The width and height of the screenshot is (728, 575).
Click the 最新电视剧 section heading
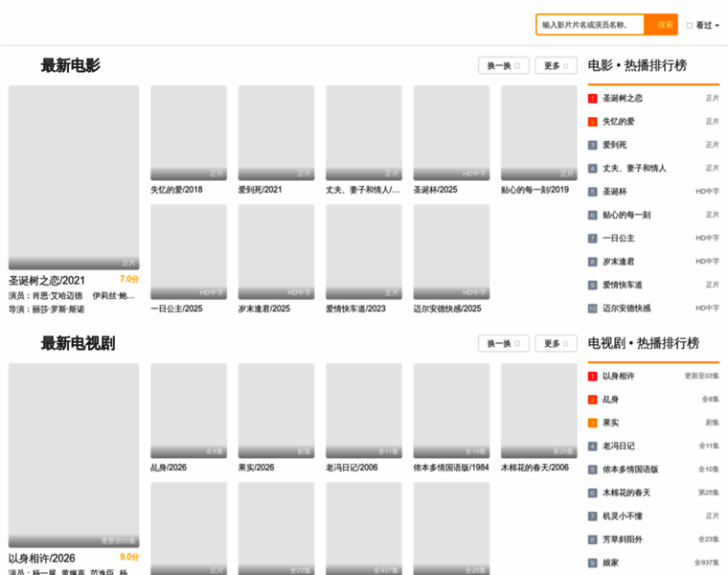click(78, 343)
